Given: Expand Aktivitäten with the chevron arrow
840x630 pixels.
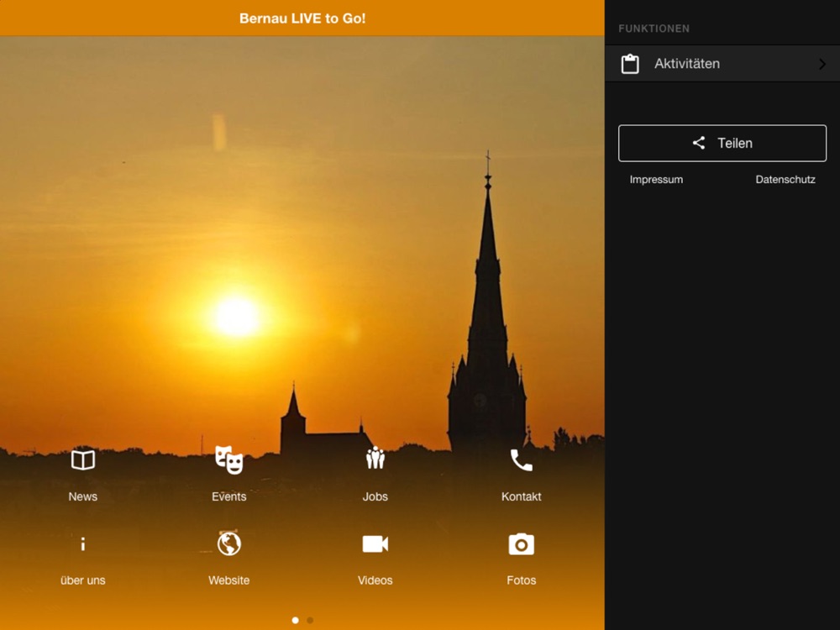Looking at the screenshot, I should (x=822, y=64).
